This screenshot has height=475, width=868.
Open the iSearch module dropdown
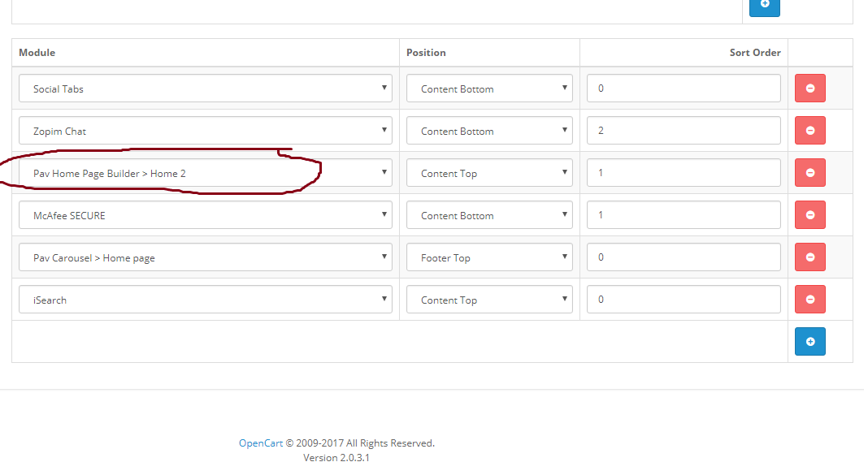(206, 299)
